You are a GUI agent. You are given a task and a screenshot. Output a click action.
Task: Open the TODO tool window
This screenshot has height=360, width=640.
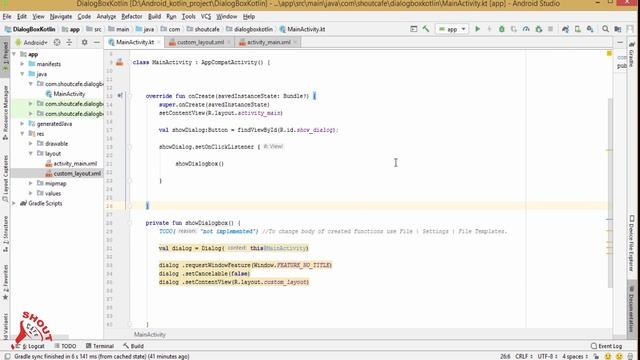coord(65,346)
